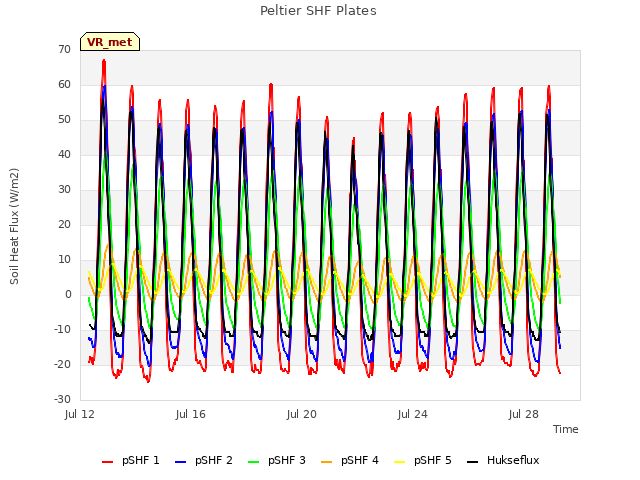Click the black Hukseflux legend swatch
Image resolution: width=640 pixels, height=480 pixels.
coord(472,462)
